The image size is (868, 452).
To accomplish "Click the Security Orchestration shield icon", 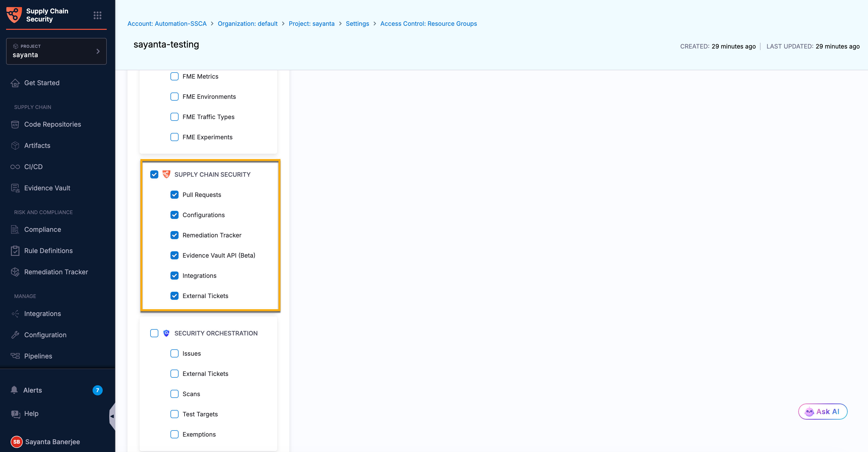I will (x=166, y=333).
